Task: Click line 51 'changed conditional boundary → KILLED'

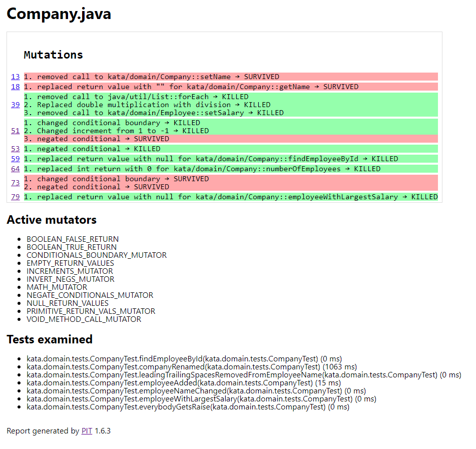Action: pyautogui.click(x=231, y=123)
